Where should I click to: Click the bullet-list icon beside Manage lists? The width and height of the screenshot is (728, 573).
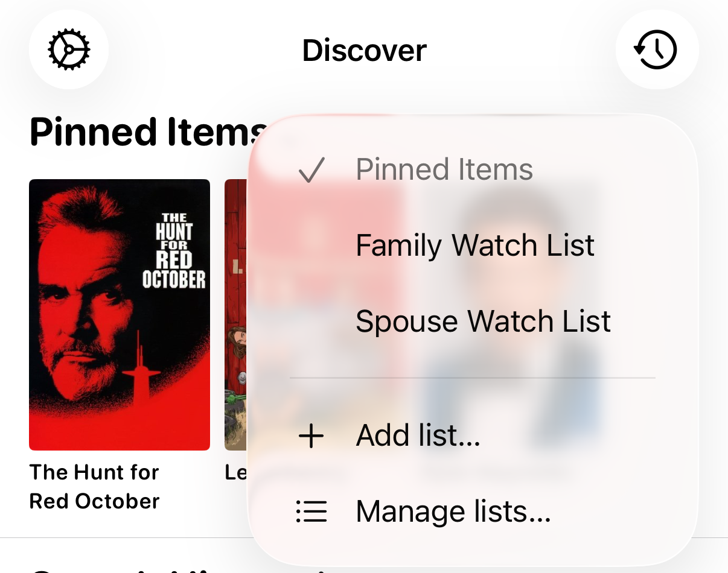(x=310, y=511)
